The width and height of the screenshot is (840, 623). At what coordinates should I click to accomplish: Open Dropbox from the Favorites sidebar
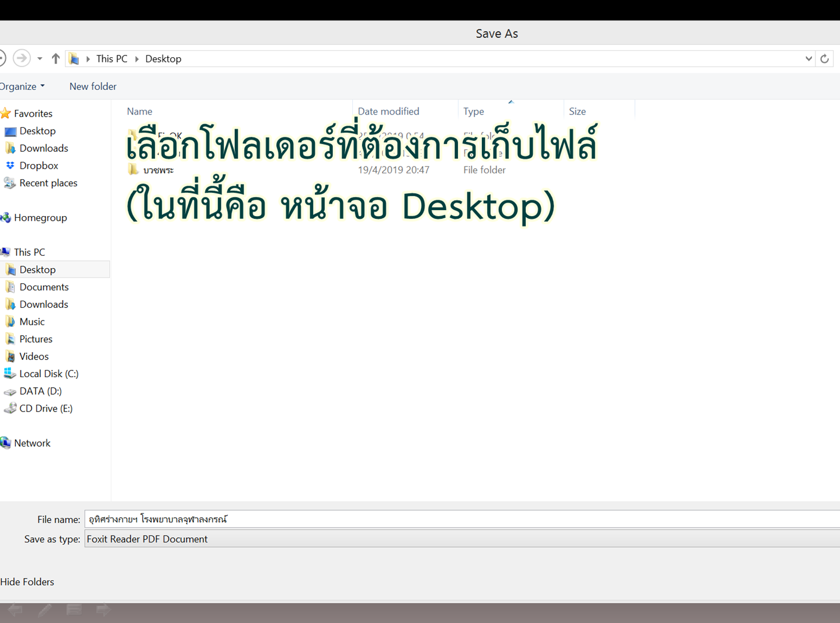(x=38, y=165)
